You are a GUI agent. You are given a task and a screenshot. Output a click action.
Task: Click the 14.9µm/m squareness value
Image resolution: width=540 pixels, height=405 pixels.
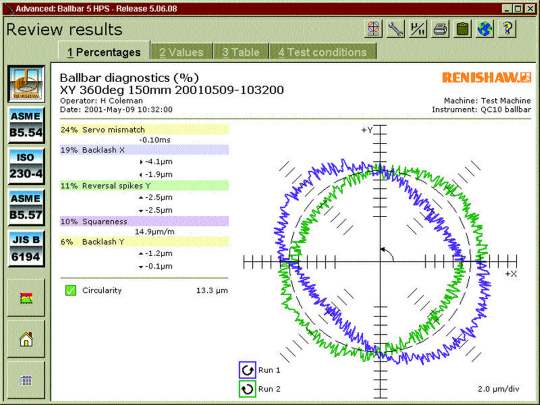(154, 232)
